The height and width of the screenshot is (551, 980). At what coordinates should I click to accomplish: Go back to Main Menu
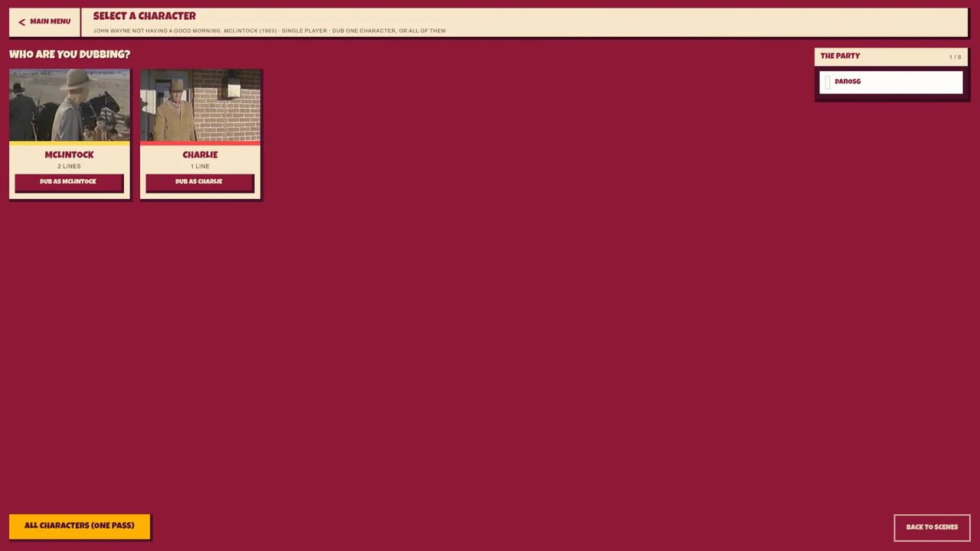44,22
